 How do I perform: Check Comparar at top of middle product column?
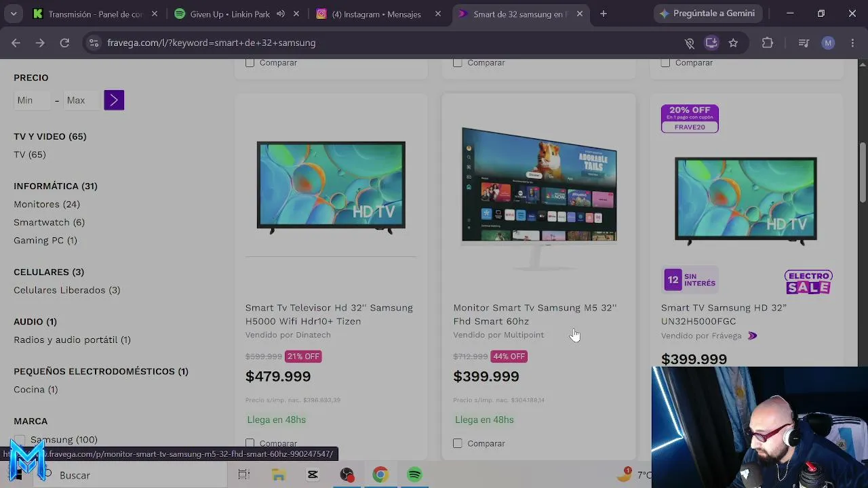click(458, 62)
